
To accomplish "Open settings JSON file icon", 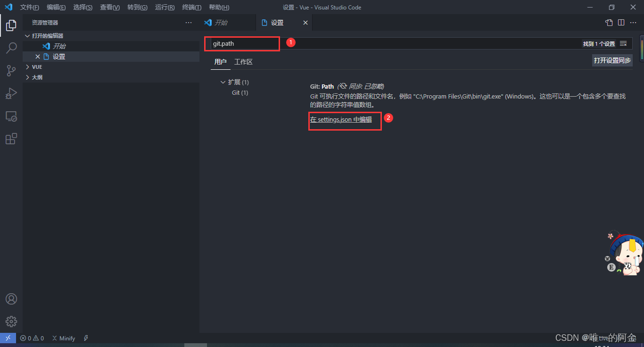I will click(609, 23).
